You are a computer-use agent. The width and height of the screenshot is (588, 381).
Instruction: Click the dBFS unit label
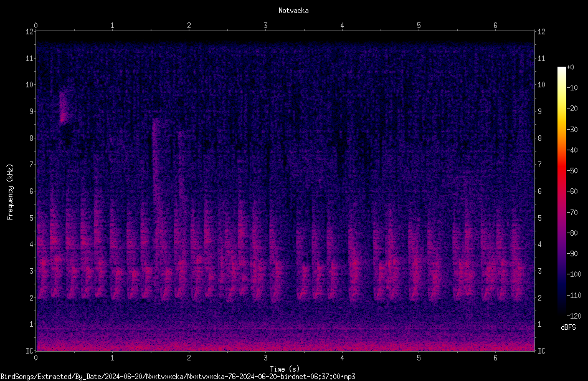pos(568,327)
